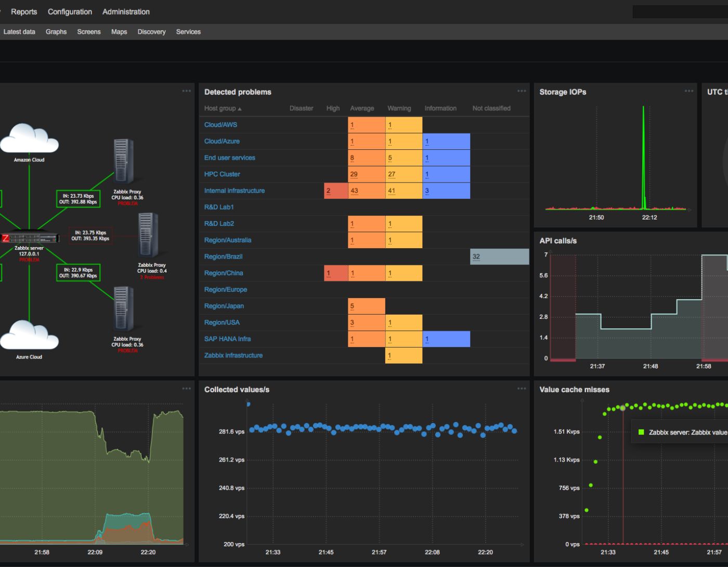Open Zabbix infrastructure host group link
Viewport: 728px width, 567px height.
tap(233, 355)
